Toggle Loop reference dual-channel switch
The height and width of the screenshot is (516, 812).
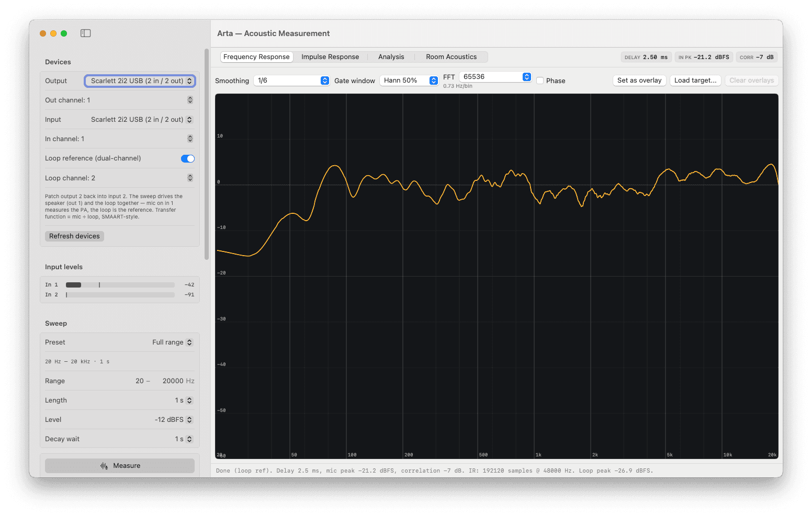[188, 158]
